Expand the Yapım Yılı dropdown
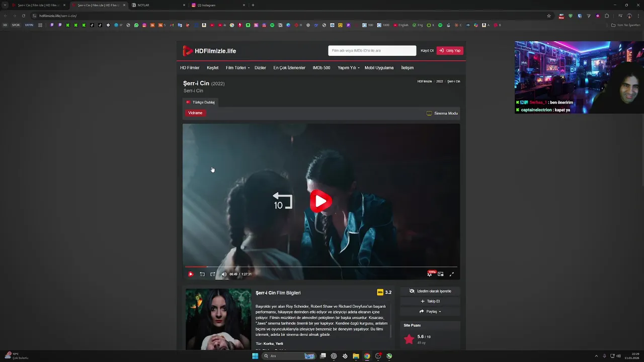Image resolution: width=644 pixels, height=362 pixels. coord(348,67)
